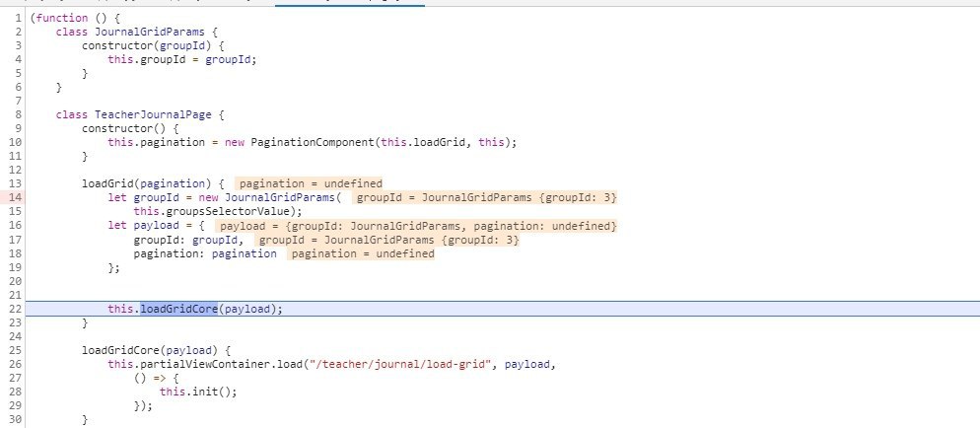The height and width of the screenshot is (428, 980).
Task: Click 'this.partialViewContainer.load' on line 26
Action: click(x=205, y=364)
